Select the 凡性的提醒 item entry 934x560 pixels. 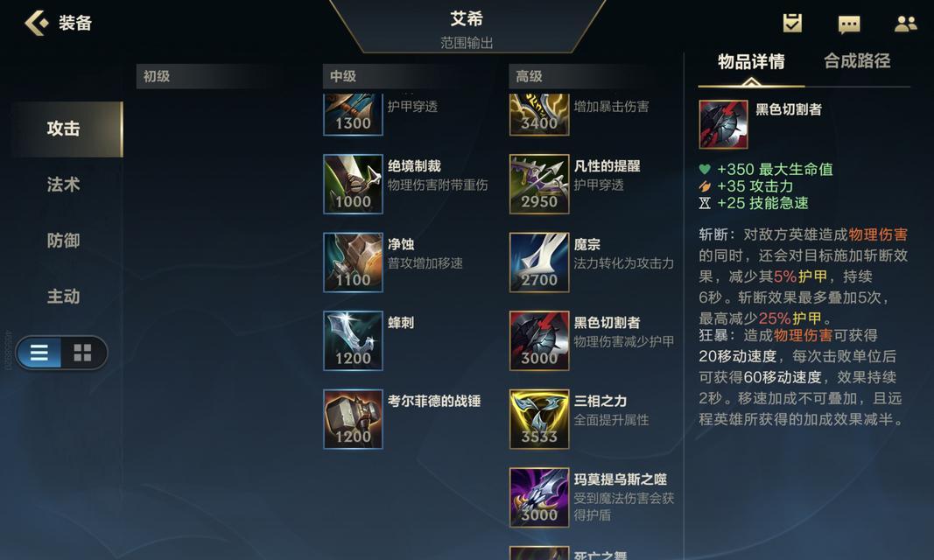click(593, 184)
